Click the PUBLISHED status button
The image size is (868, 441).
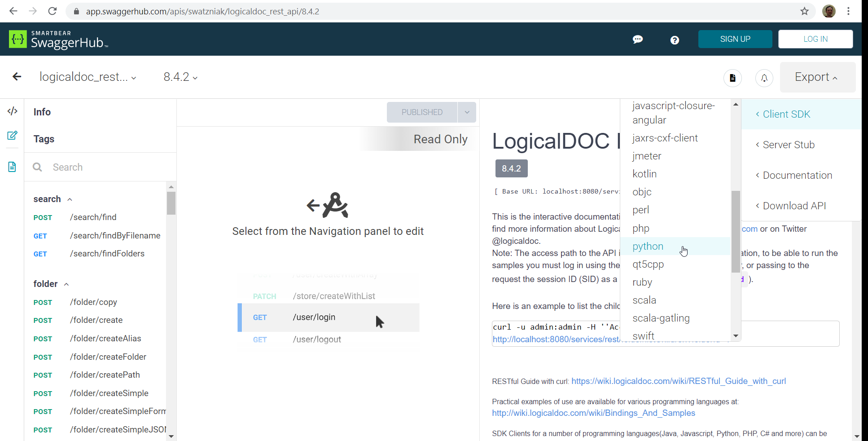[422, 112]
